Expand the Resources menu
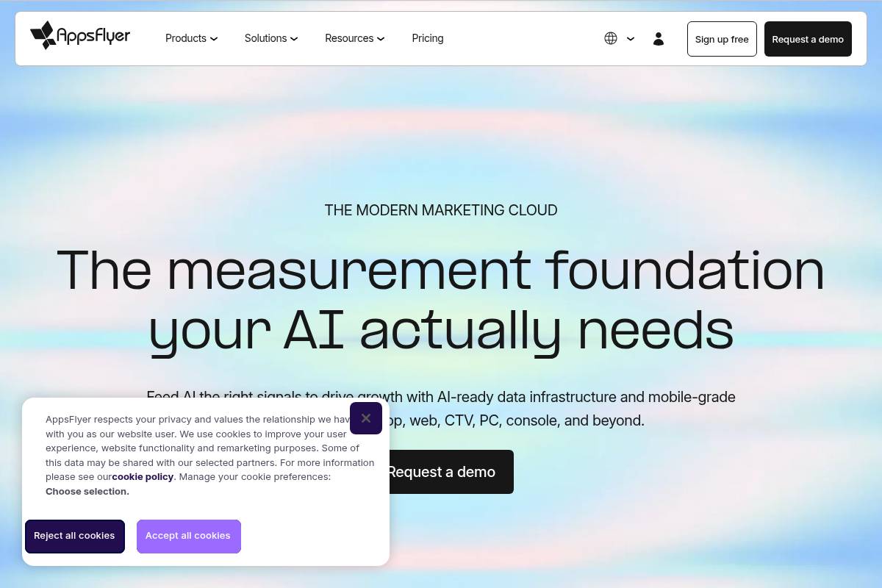Screen dimensions: 882x588 point(355,38)
